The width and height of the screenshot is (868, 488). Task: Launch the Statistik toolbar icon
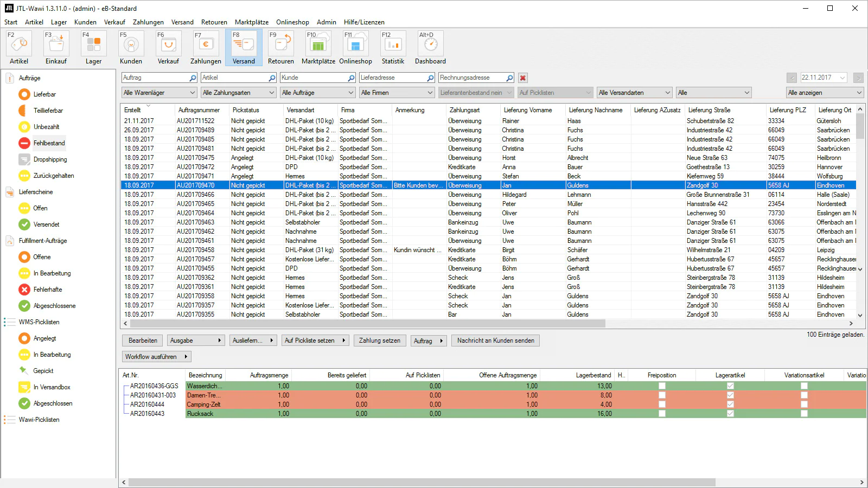[393, 44]
